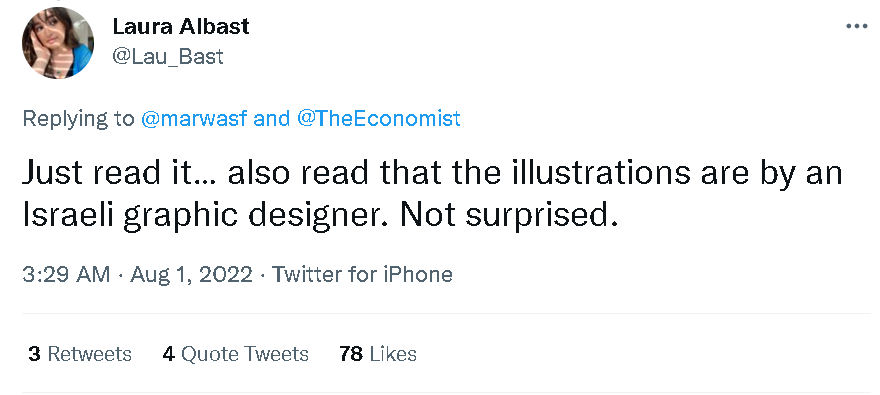Click the word 'and' between the mentions
This screenshot has width=880, height=395.
272,118
